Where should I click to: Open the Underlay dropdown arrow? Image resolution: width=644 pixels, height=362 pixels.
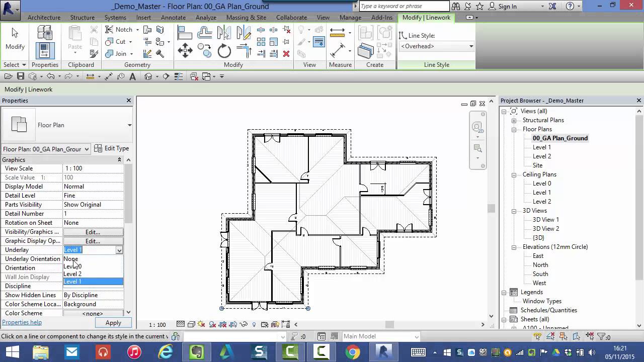(x=119, y=250)
